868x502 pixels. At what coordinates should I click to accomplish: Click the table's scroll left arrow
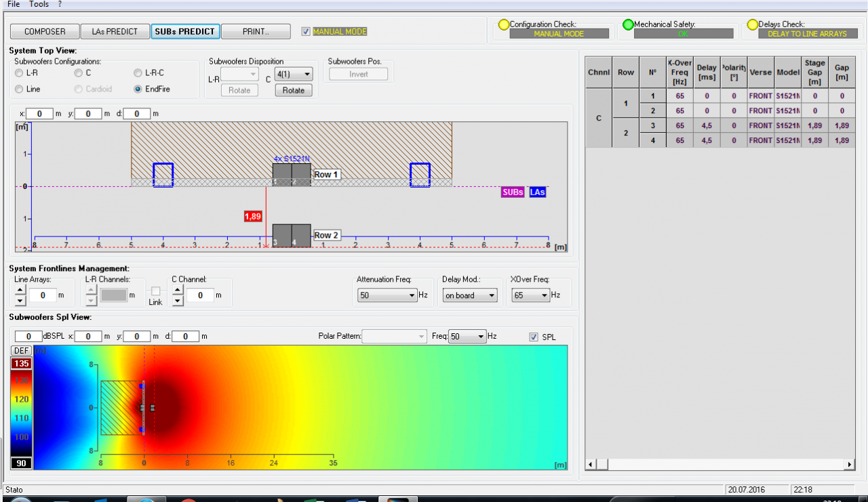click(x=591, y=465)
